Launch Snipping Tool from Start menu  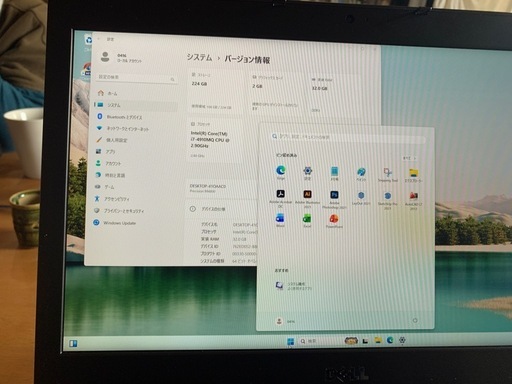pos(388,174)
